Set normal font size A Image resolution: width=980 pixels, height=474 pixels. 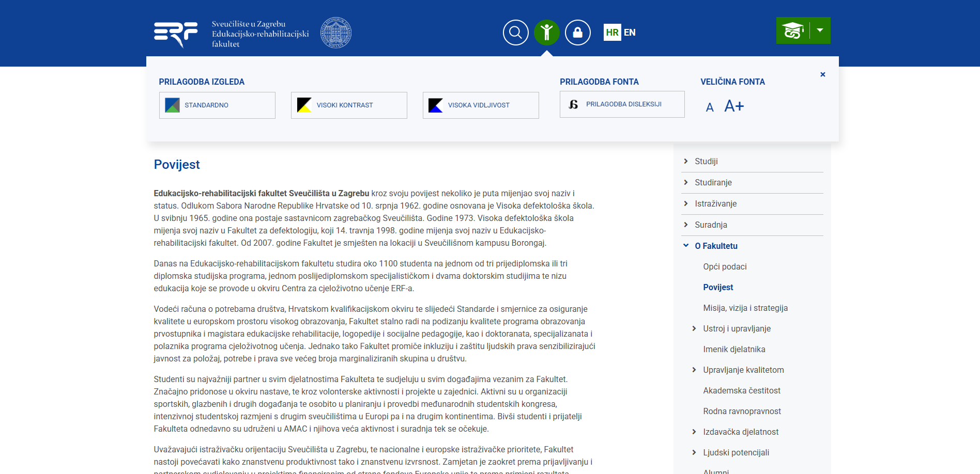tap(710, 107)
